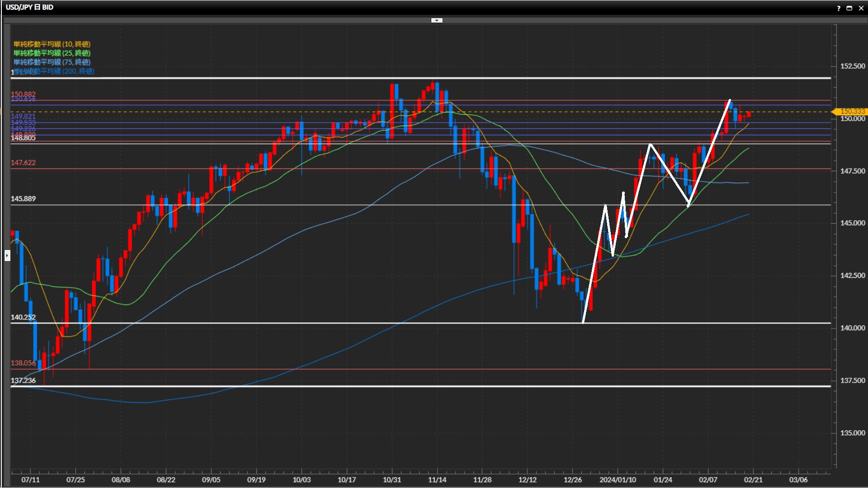The height and width of the screenshot is (488, 868).
Task: Click the 152.500 price axis label
Action: pos(852,66)
